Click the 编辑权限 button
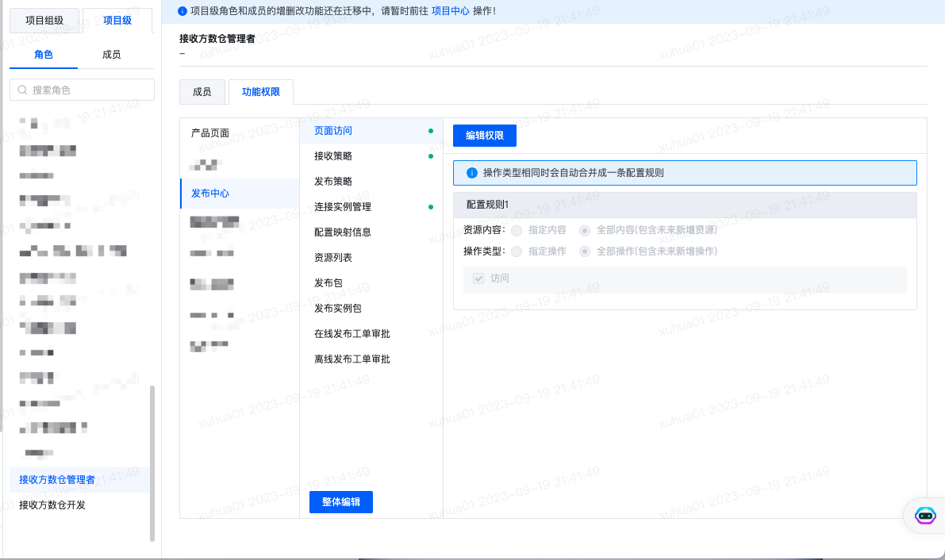The height and width of the screenshot is (560, 945). (x=485, y=136)
